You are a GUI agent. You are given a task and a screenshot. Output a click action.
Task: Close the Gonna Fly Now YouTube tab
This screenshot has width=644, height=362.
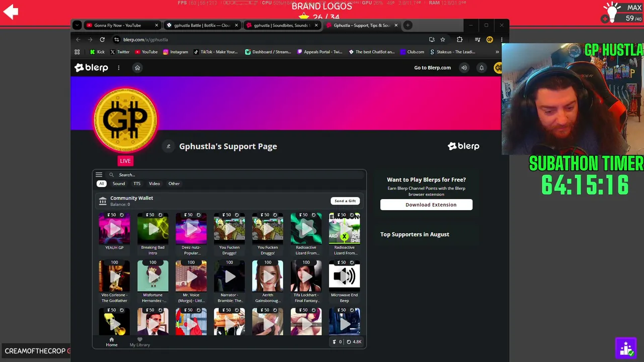[156, 25]
